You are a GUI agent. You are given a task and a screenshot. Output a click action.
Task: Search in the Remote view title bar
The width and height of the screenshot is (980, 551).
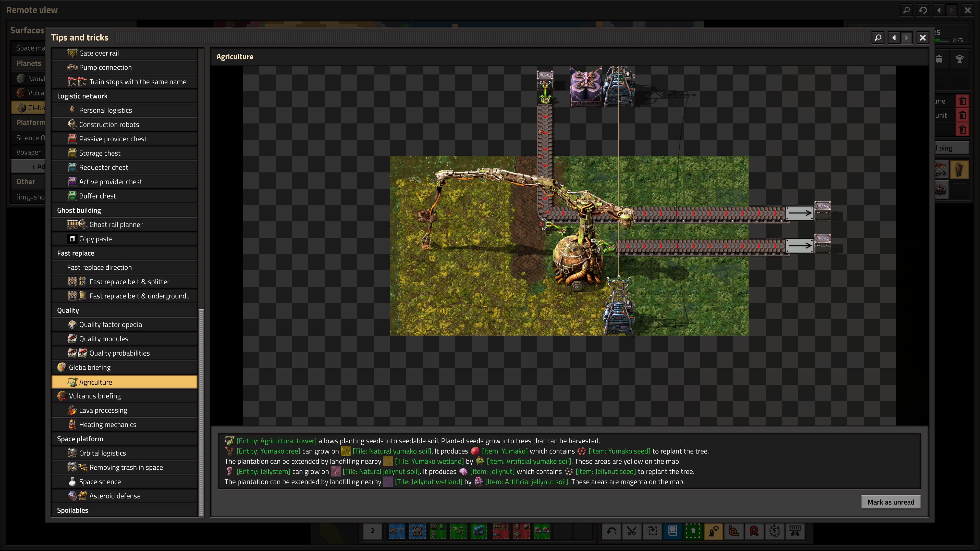point(906,10)
